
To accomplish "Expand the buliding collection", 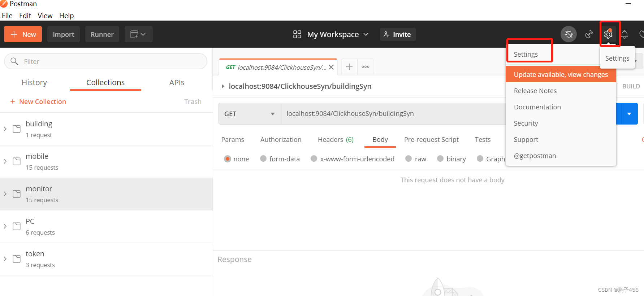I will tap(5, 129).
